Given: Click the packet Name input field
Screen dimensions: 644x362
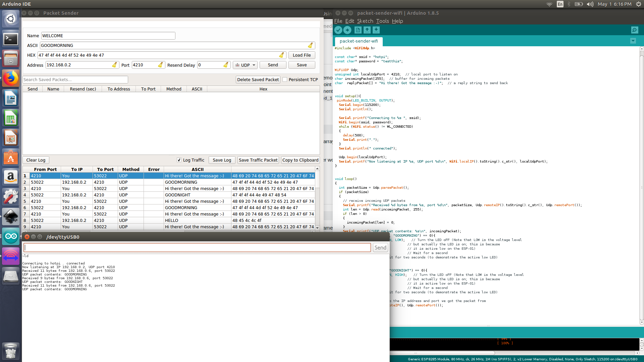Looking at the screenshot, I should pos(108,36).
